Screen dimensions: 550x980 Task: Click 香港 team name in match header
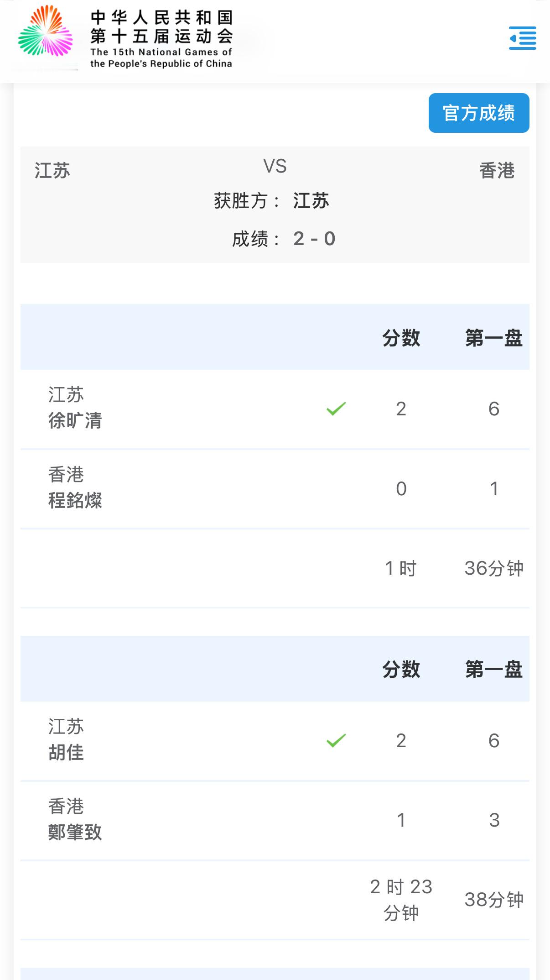click(x=497, y=171)
